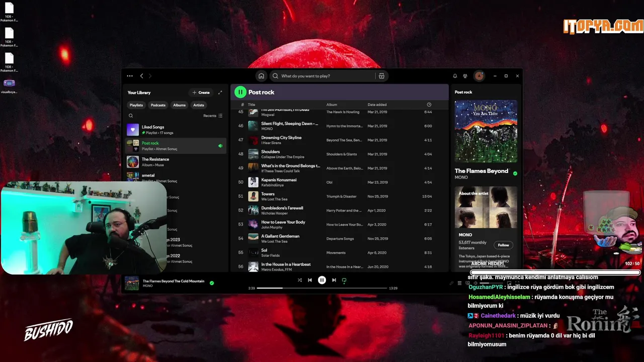
Task: Open The Resistance album by Muse
Action: point(176,162)
